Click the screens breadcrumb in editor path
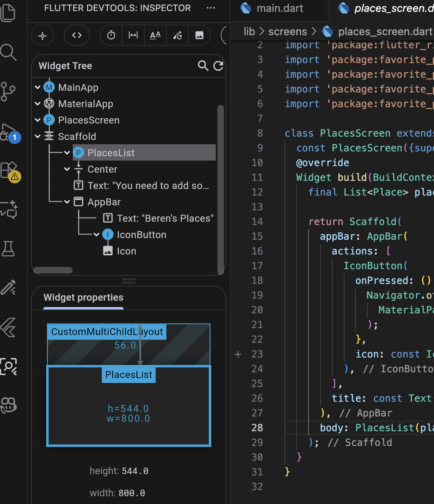Viewport: 434px width, 504px height. pyautogui.click(x=287, y=32)
